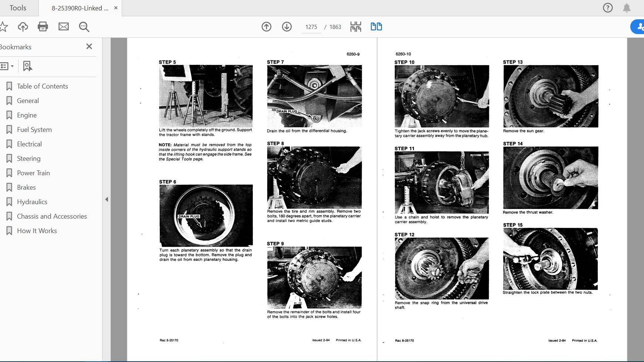
Task: Go to next page arrow
Action: (x=287, y=27)
